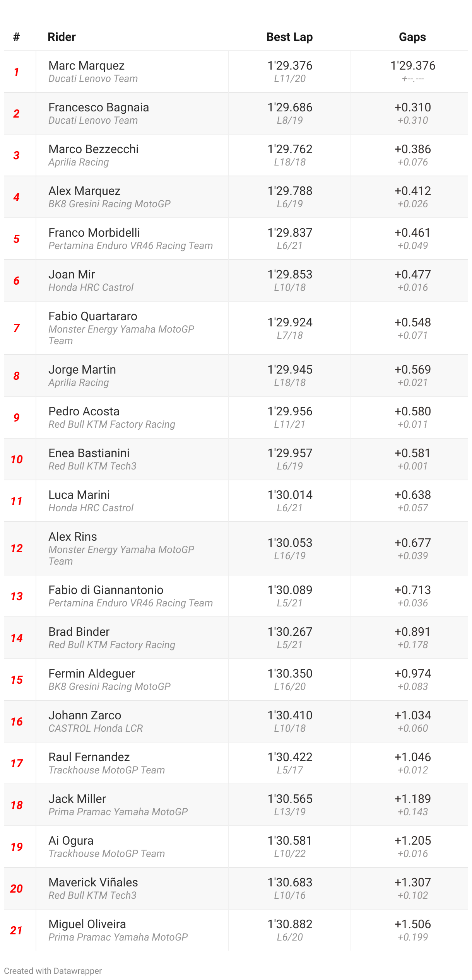Click Jorge Martin's Aprilia Racing team label
This screenshot has width=472, height=980.
point(79,382)
